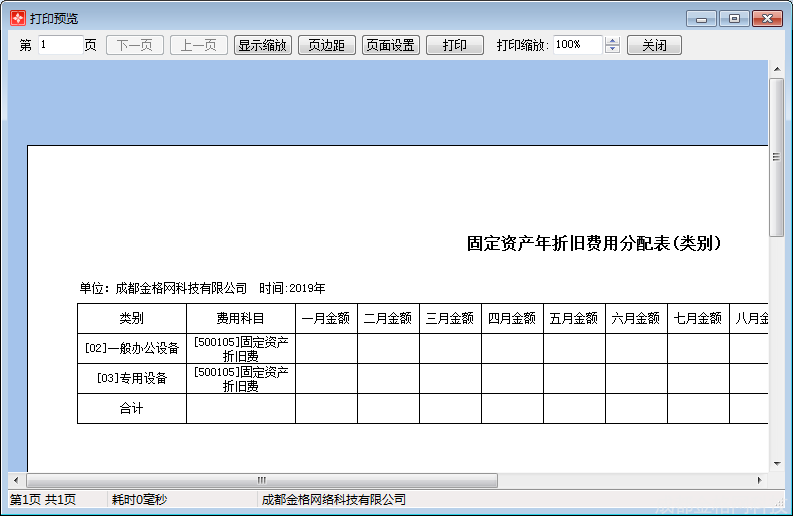The height and width of the screenshot is (516, 793).
Task: Click the 关闭 button in toolbar
Action: click(x=654, y=45)
